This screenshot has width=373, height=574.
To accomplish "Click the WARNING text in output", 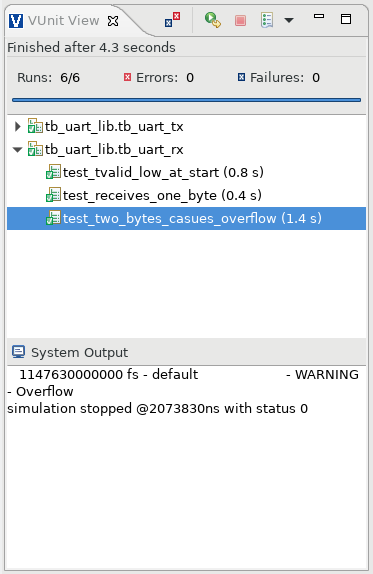I will (327, 374).
